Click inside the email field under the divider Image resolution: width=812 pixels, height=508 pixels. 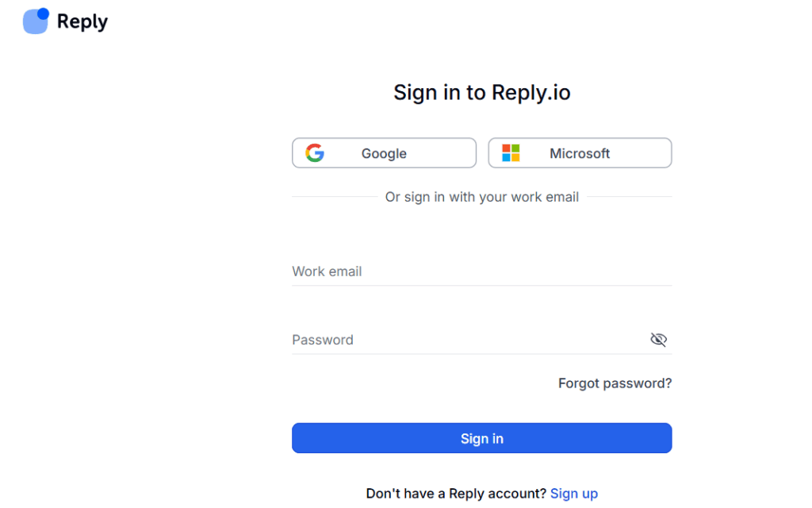444,271
